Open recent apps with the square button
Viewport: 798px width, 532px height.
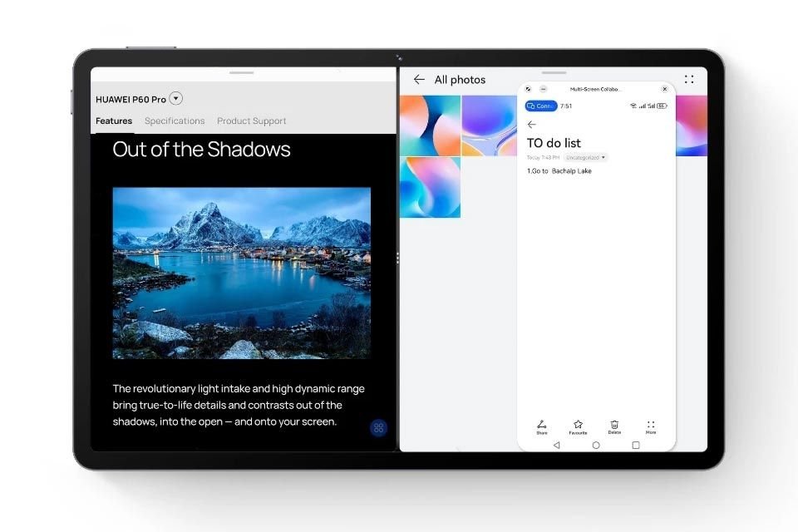pos(636,446)
